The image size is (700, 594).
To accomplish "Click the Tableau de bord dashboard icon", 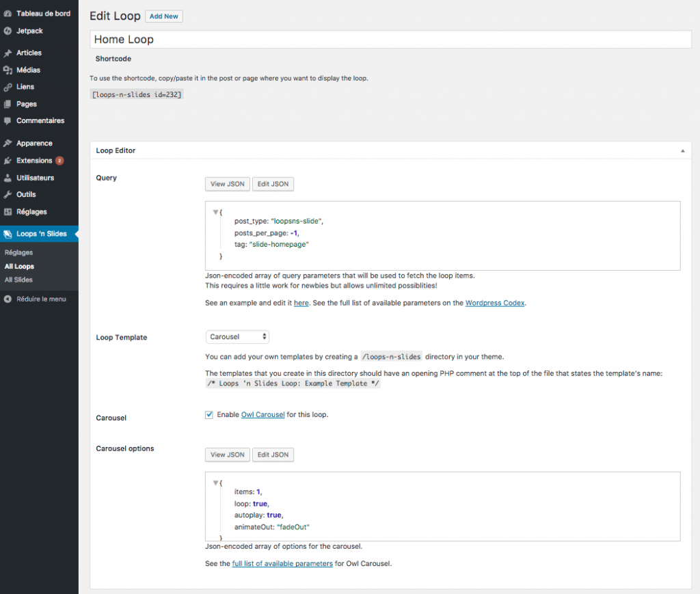I will coord(8,14).
